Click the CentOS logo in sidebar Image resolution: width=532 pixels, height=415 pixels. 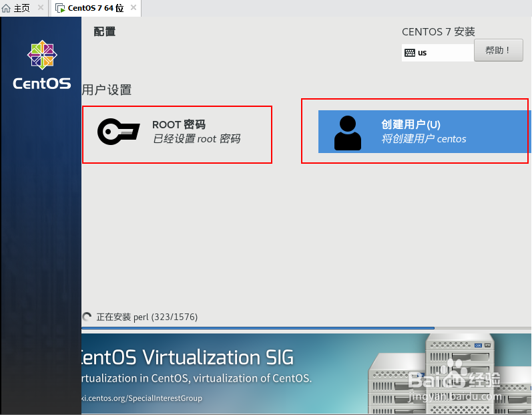click(x=42, y=65)
